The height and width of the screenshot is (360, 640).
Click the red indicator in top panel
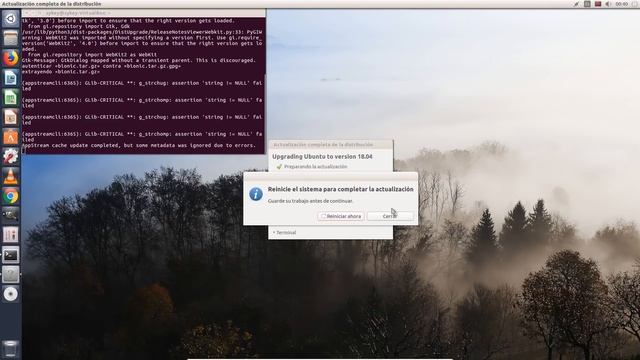coord(598,4)
